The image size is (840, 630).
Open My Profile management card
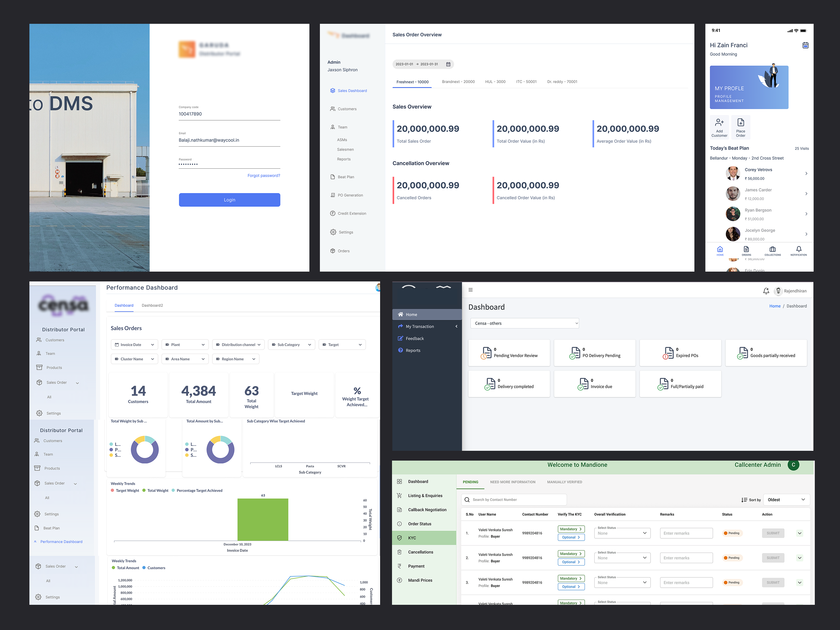(749, 87)
